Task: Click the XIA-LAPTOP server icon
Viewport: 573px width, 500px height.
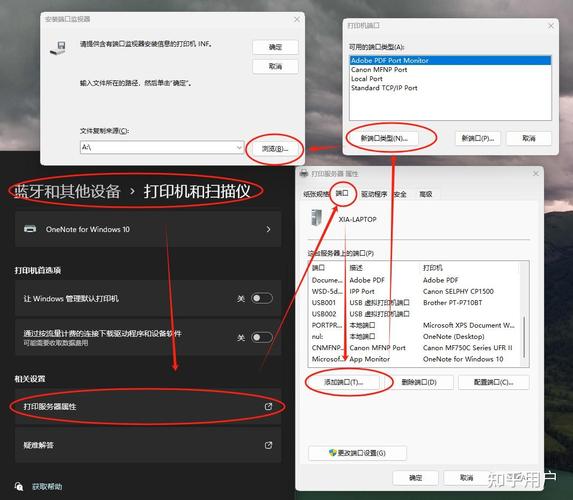Action: 316,217
